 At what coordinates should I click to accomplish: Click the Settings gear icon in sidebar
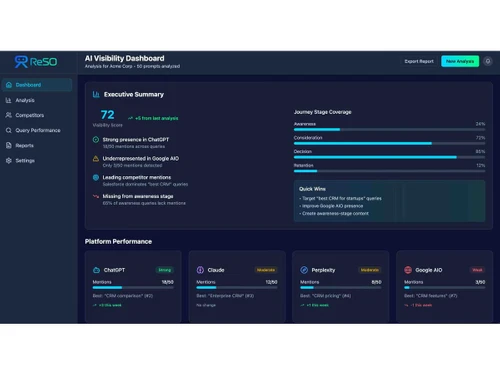point(9,161)
